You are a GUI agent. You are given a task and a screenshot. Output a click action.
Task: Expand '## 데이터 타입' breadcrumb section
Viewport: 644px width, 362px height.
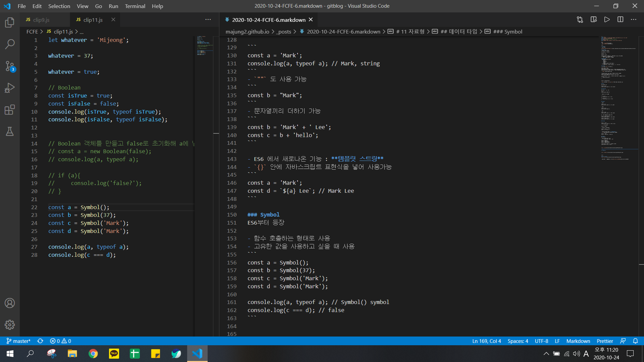[454, 32]
